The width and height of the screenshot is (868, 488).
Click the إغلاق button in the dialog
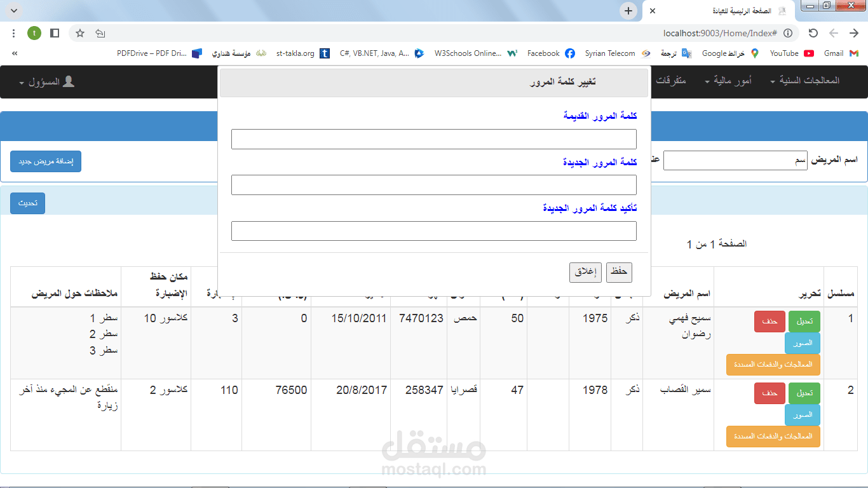585,272
